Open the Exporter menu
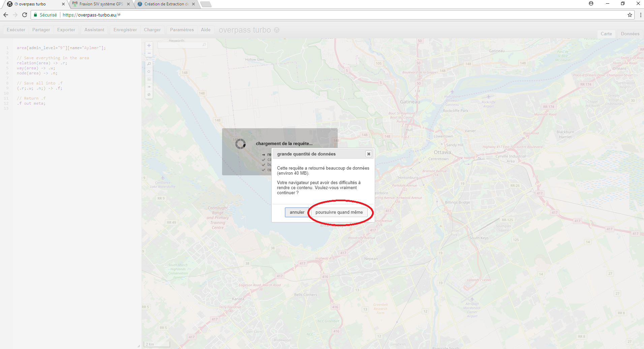Image resolution: width=644 pixels, height=349 pixels. (66, 30)
